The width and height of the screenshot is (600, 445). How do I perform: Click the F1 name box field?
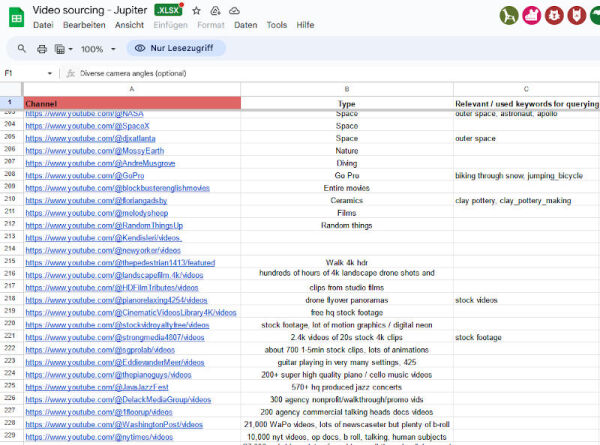coord(23,73)
